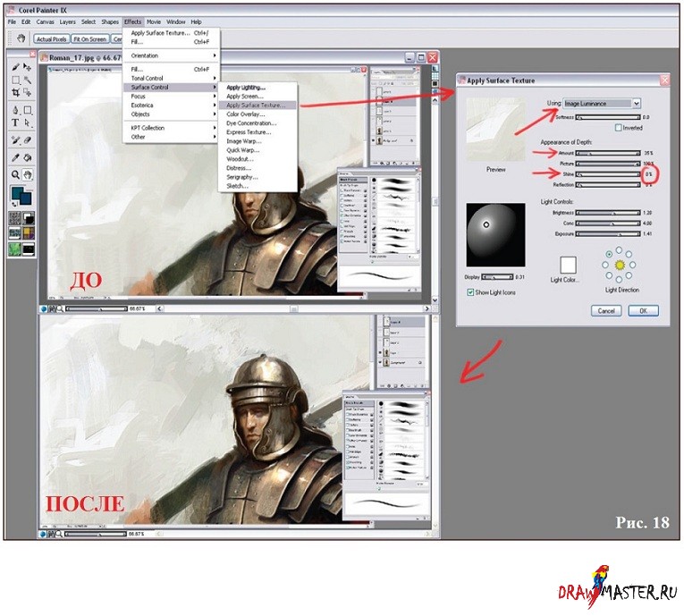Click the light sphere position preview
The width and height of the screenshot is (684, 616).
click(495, 235)
